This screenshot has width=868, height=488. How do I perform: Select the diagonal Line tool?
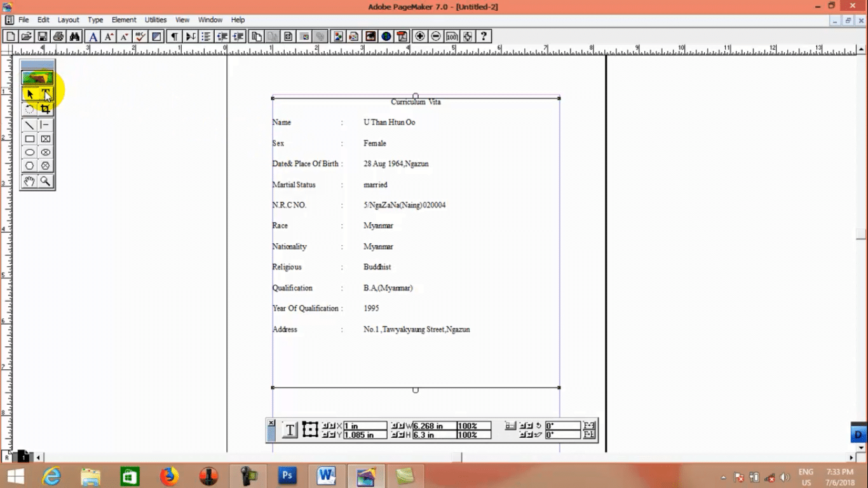tap(30, 125)
